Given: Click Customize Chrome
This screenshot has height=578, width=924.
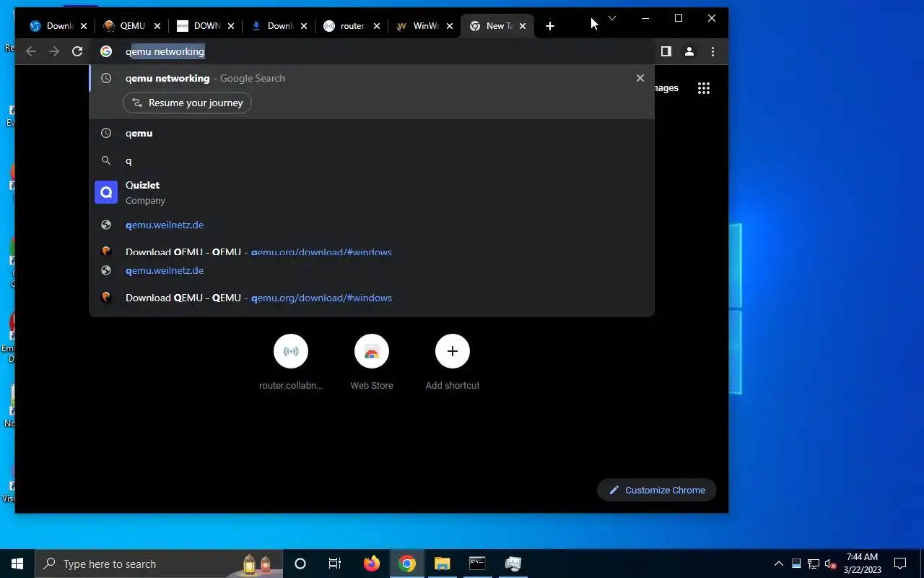Looking at the screenshot, I should point(657,490).
